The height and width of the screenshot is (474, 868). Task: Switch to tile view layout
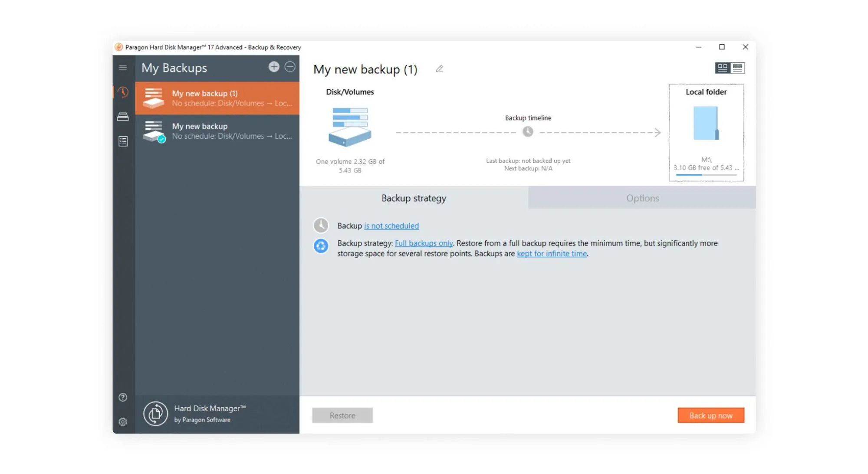[x=722, y=68]
